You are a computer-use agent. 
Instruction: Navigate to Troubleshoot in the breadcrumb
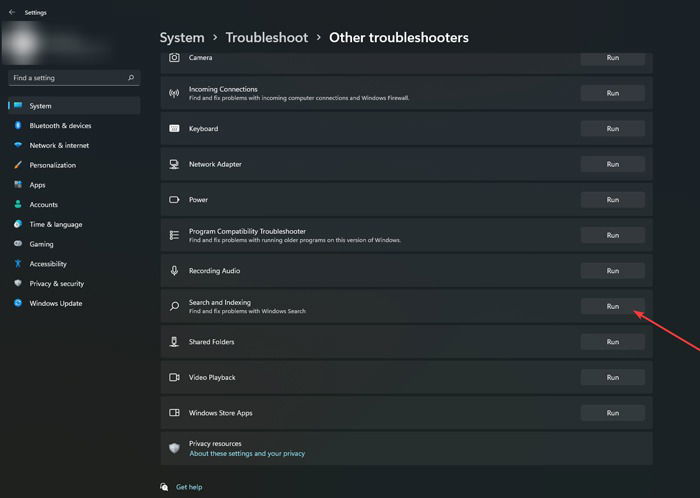267,37
